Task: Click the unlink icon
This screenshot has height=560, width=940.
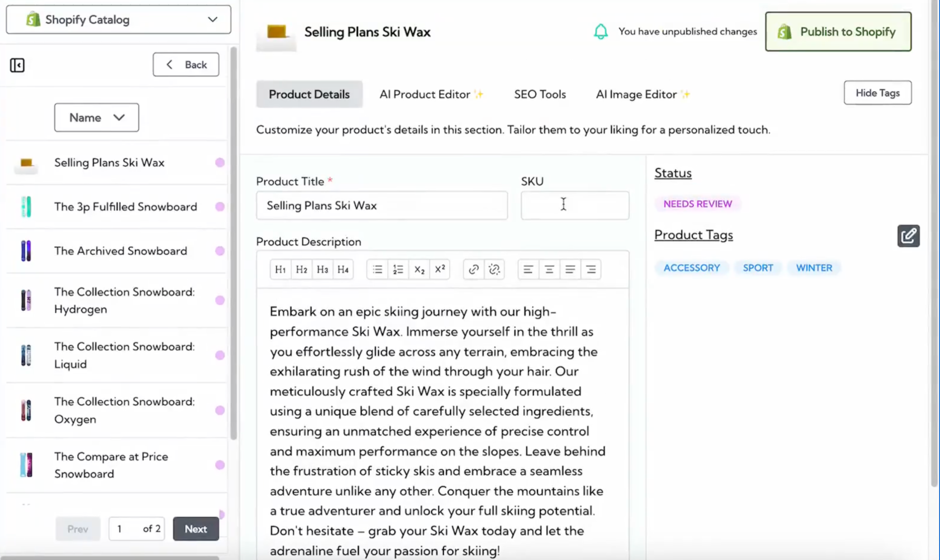Action: pyautogui.click(x=494, y=269)
